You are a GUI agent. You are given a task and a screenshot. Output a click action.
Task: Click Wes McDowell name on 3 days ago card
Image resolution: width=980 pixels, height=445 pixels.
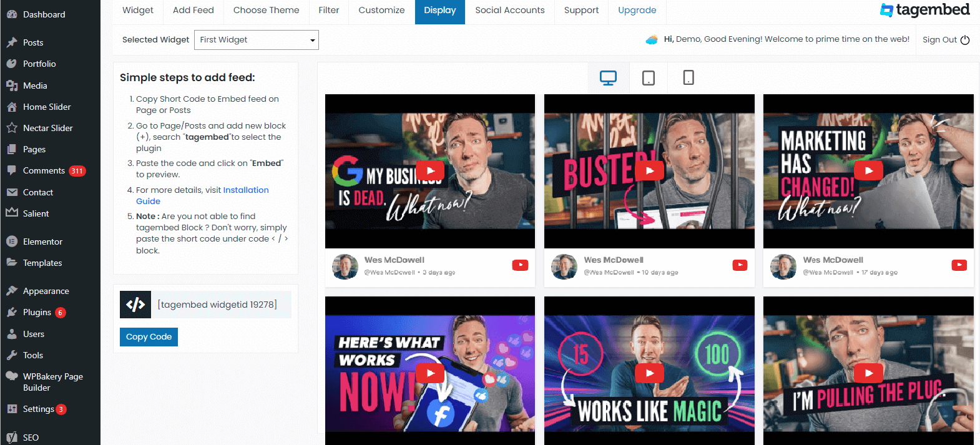tap(394, 260)
